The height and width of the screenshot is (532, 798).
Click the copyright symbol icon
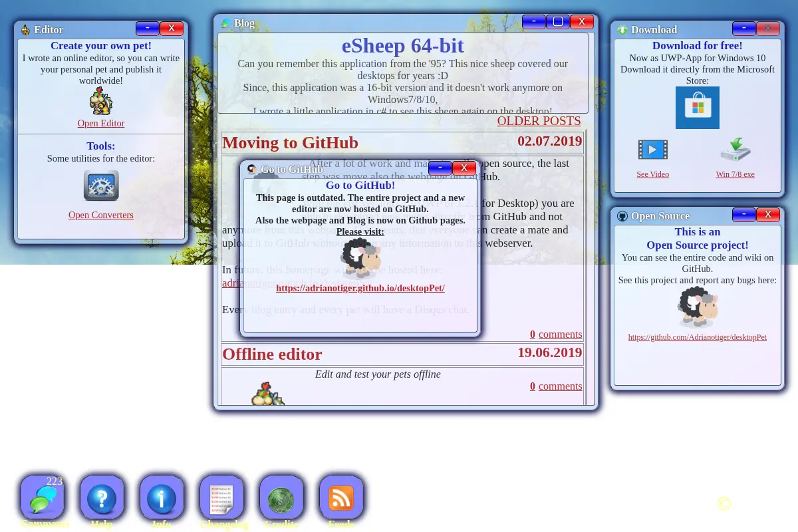coord(724,503)
